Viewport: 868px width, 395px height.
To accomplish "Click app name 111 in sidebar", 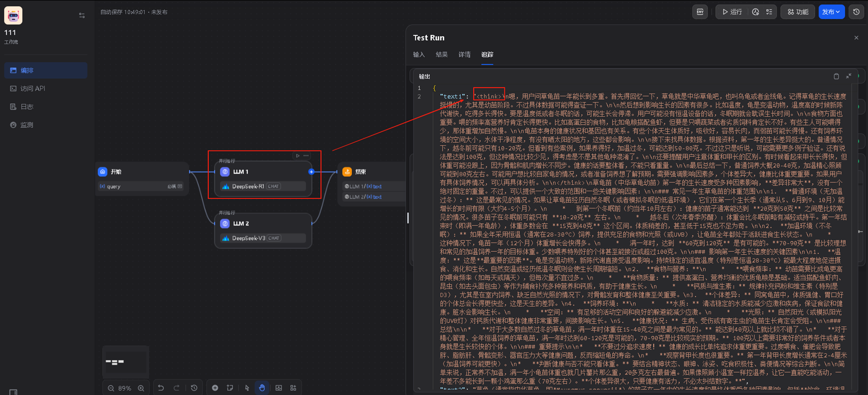I will pyautogui.click(x=10, y=33).
